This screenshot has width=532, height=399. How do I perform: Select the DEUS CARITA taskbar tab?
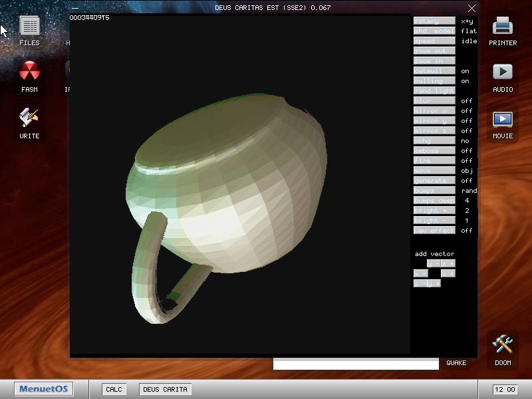[x=164, y=389]
